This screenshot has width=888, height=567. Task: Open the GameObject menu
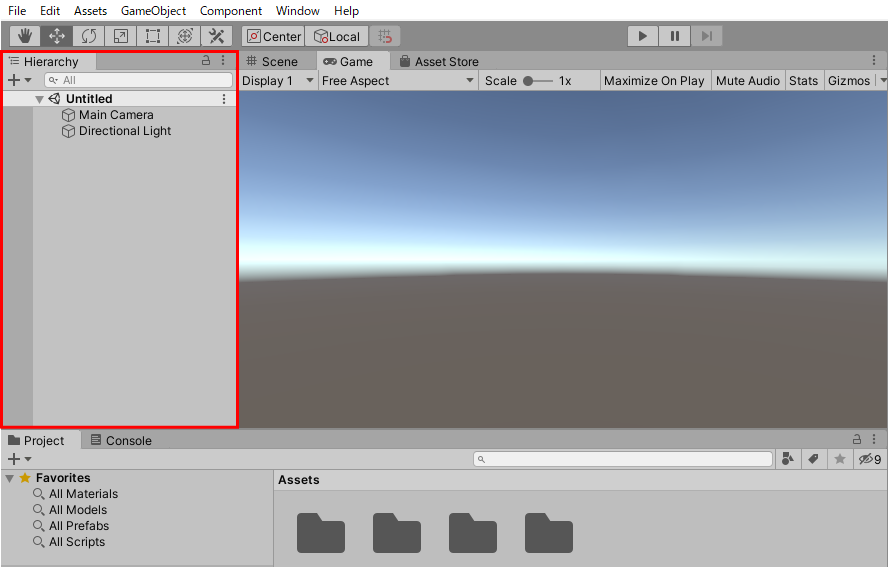(153, 11)
